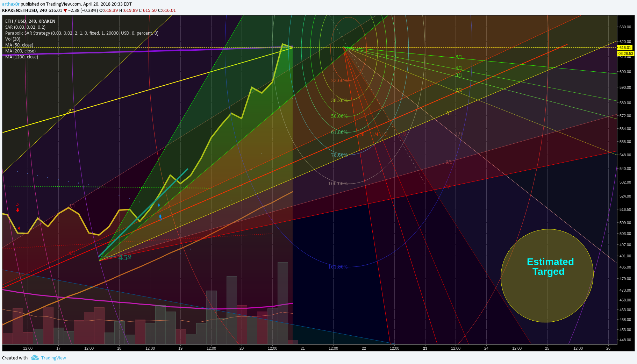This screenshot has width=637, height=364.
Task: Click 491.00 on the price axis
Action: tap(625, 256)
